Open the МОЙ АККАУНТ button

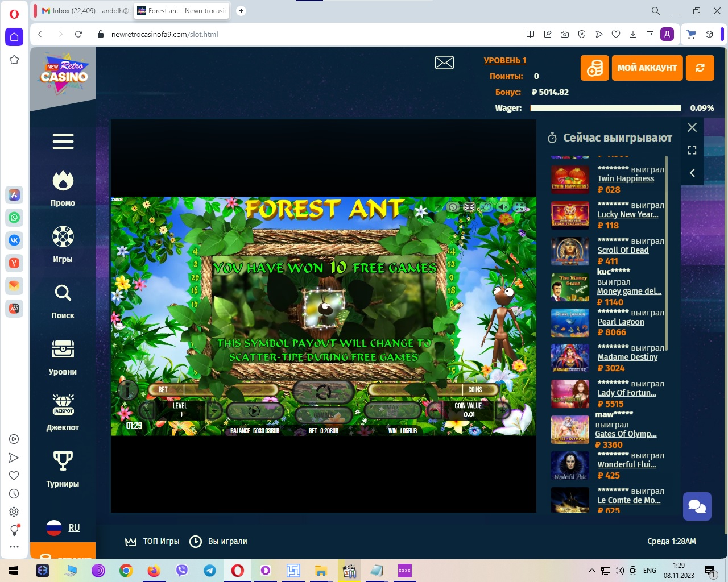[x=647, y=68]
